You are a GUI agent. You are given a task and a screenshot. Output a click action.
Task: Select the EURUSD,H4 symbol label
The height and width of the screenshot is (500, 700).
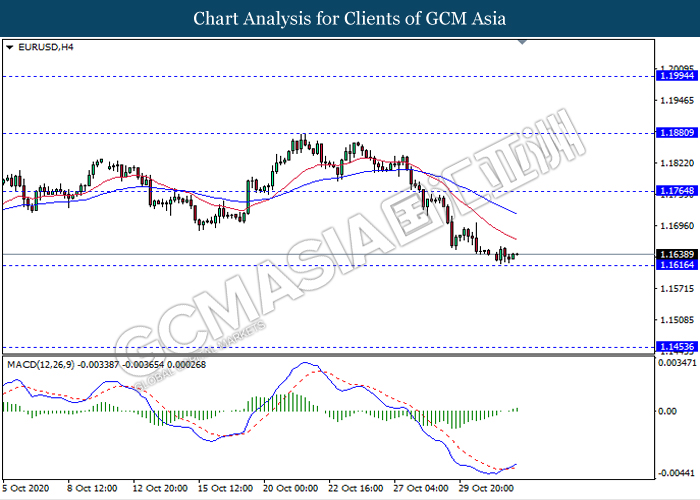tap(38, 47)
